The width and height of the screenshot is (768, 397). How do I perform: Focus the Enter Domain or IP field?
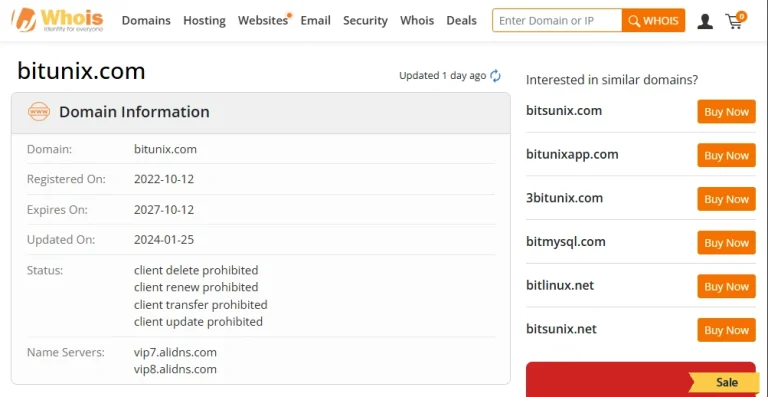click(x=557, y=21)
